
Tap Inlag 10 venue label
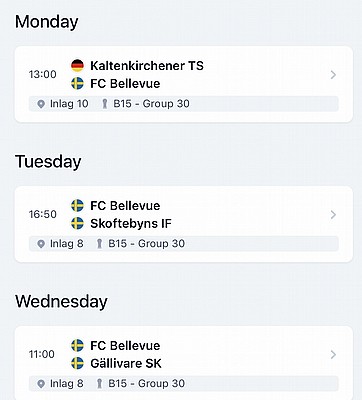[69, 104]
